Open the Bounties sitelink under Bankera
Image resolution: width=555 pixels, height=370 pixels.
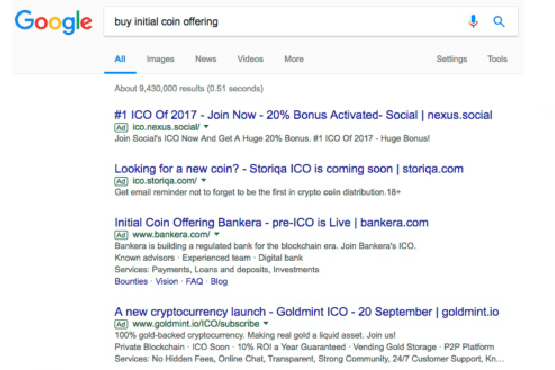pos(131,281)
